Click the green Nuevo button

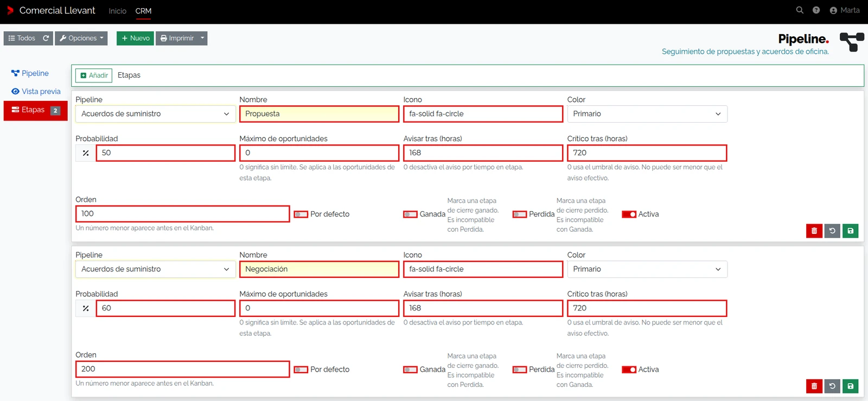[x=135, y=38]
